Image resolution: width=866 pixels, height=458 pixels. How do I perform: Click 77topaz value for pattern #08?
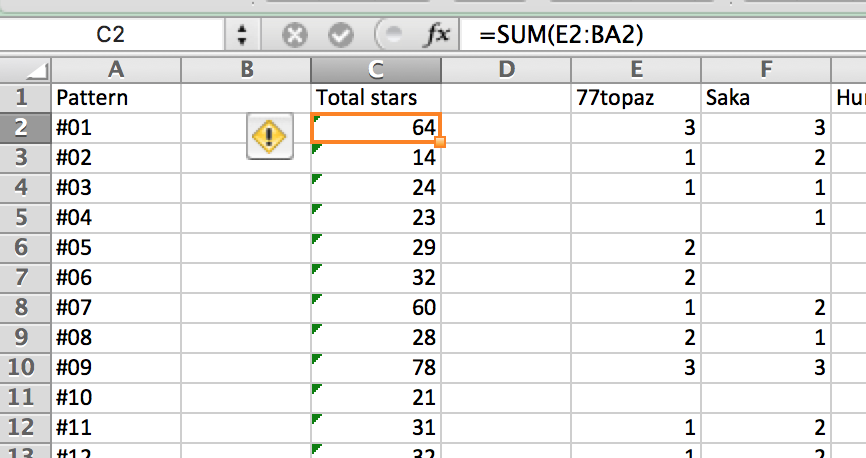pos(636,337)
